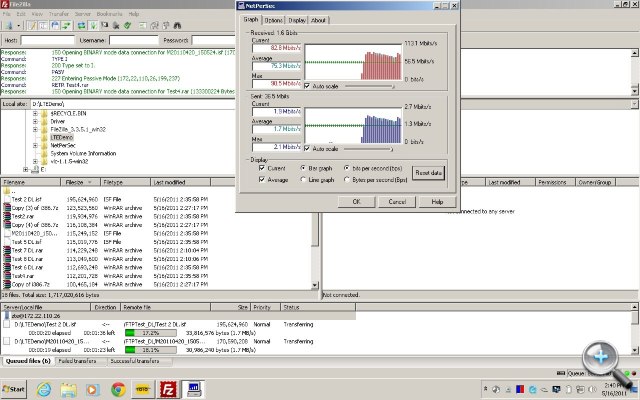This screenshot has width=640, height=400.
Task: Toggle directory comparison toolbar icon
Action: (x=154, y=25)
